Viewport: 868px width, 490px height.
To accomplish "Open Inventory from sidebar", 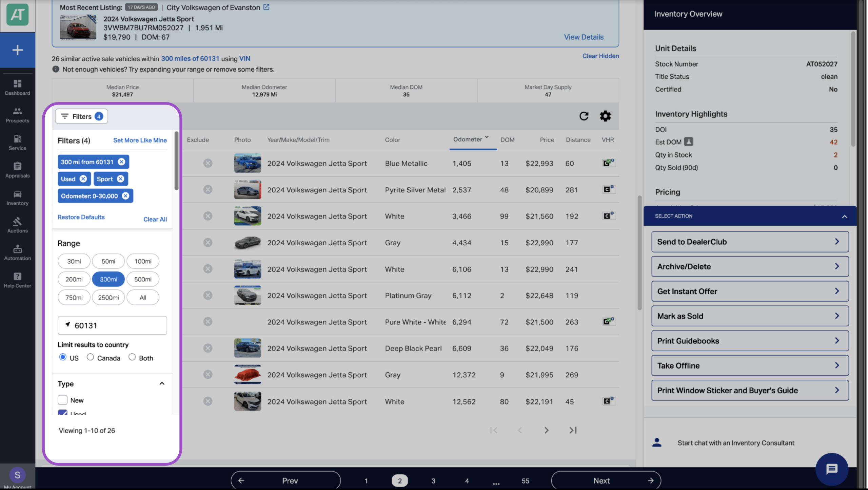I will (x=17, y=197).
